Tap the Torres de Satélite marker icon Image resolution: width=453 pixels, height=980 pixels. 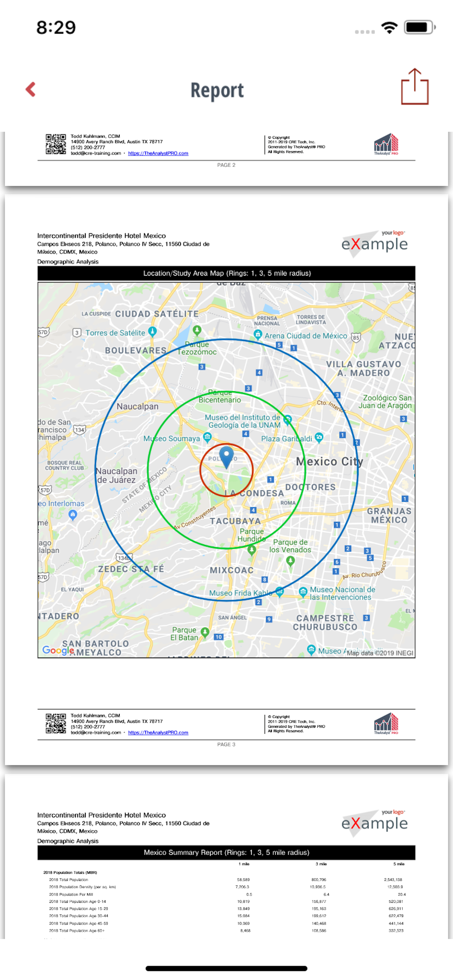tap(152, 332)
